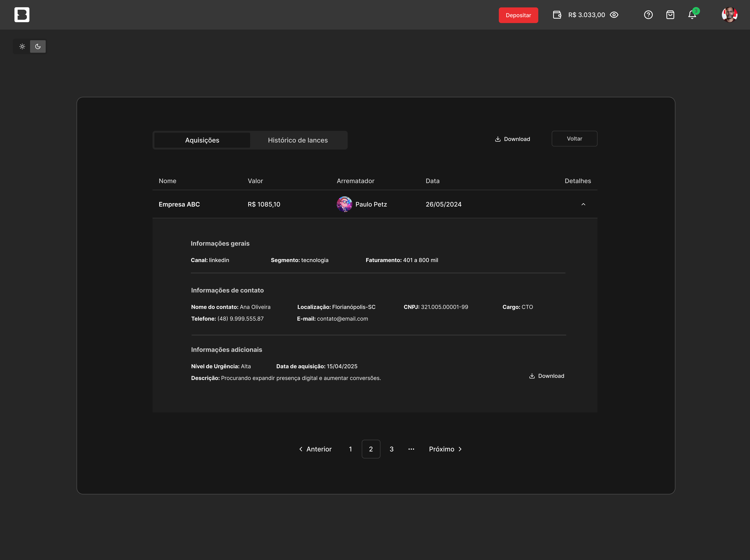Click the B logo icon
750x560 pixels.
22,15
